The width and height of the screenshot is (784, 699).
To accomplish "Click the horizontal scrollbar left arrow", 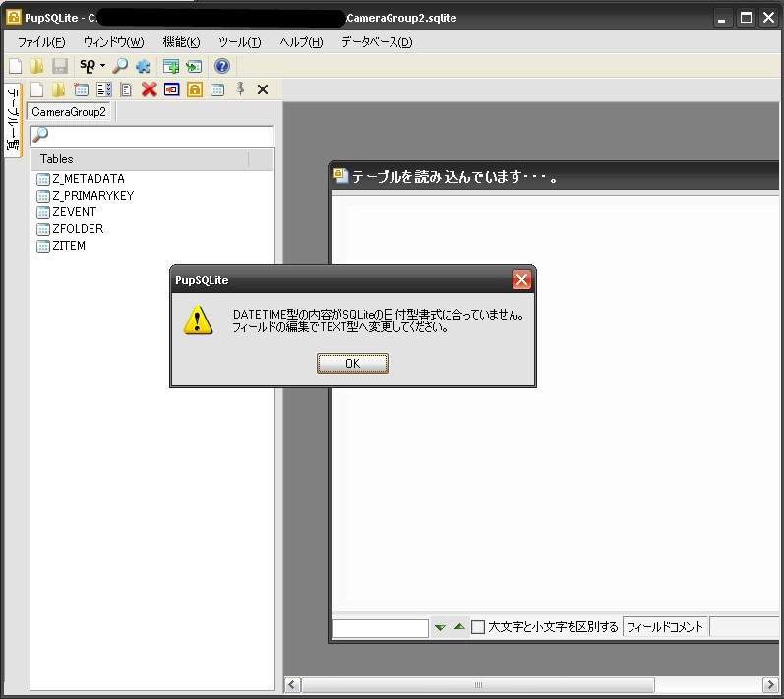I will (292, 684).
